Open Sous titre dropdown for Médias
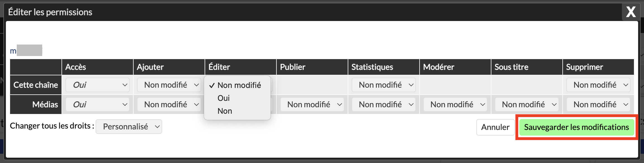Image resolution: width=644 pixels, height=163 pixels. click(527, 104)
